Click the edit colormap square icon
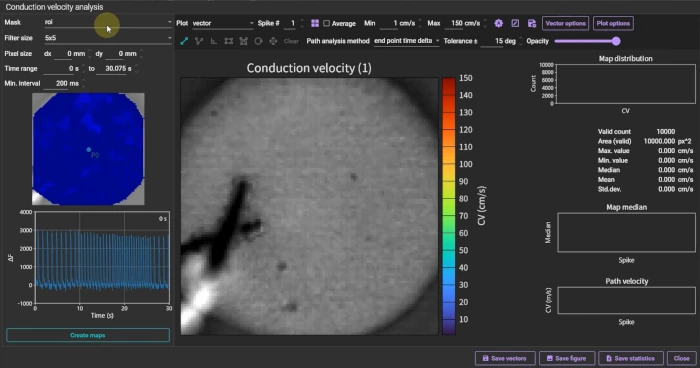The width and height of the screenshot is (700, 368). point(515,23)
